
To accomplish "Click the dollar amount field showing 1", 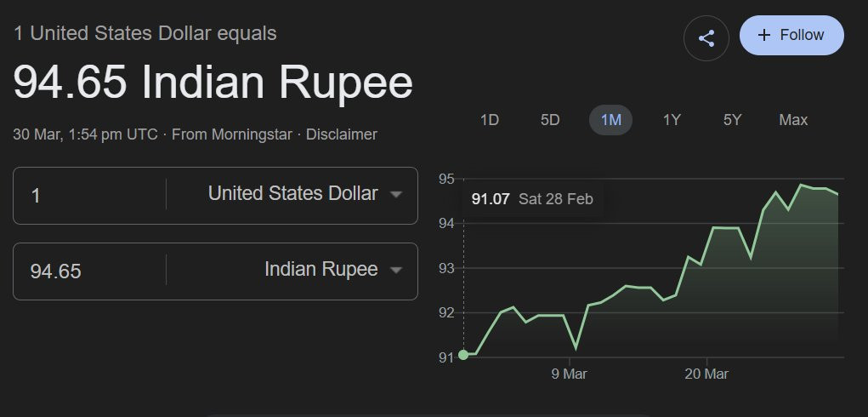I will 89,196.
